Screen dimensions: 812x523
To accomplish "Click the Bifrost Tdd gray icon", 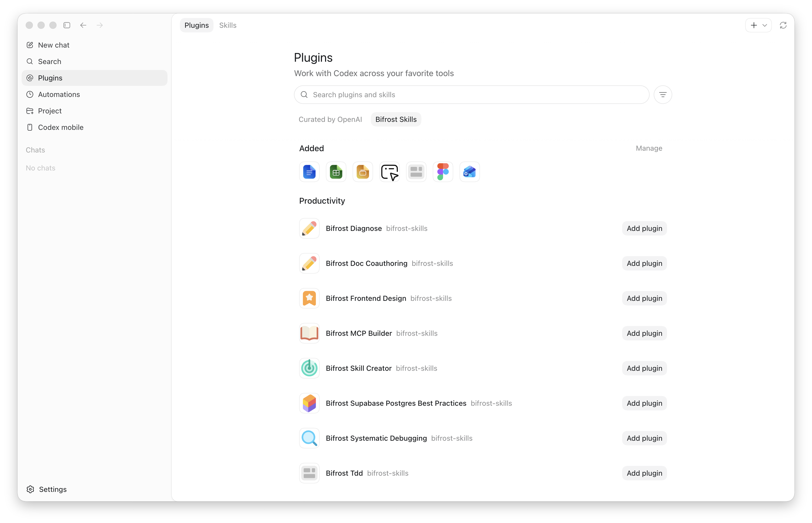I will [309, 473].
